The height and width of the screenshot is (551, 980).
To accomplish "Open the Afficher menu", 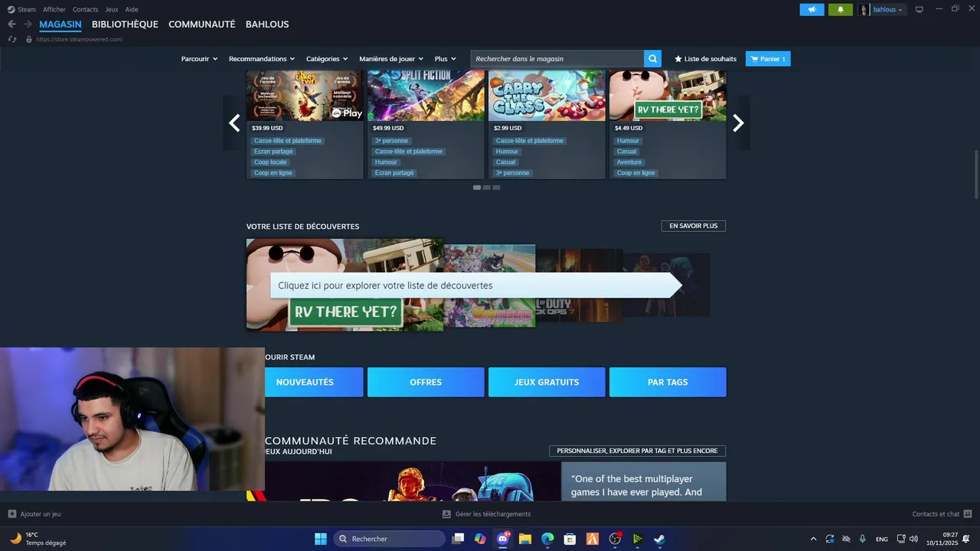I will pyautogui.click(x=54, y=9).
